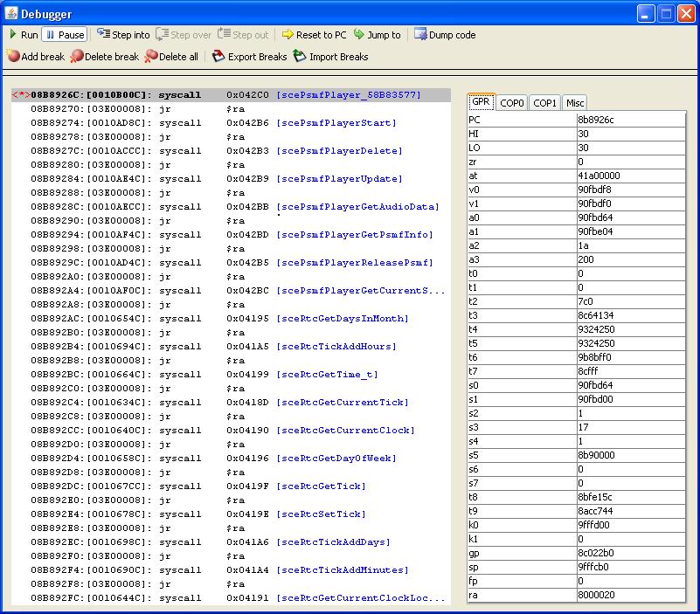Screen dimensions: 700x614
Task: Select the scePsmfPlayerDelete line
Action: tap(231, 151)
